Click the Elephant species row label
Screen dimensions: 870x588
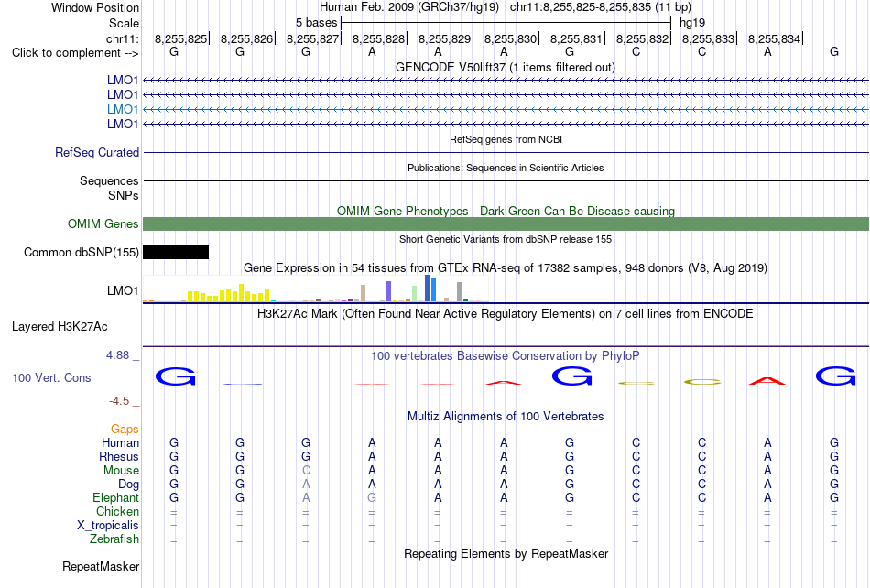click(x=116, y=497)
